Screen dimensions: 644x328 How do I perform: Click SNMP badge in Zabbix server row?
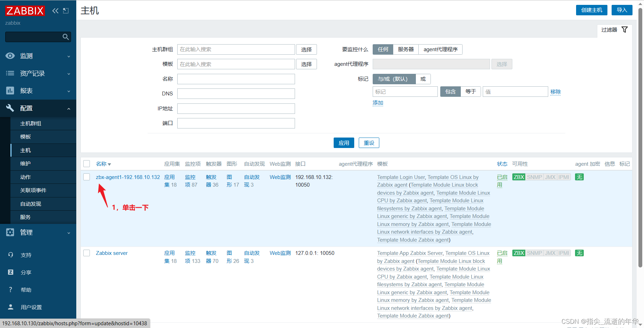coord(534,253)
